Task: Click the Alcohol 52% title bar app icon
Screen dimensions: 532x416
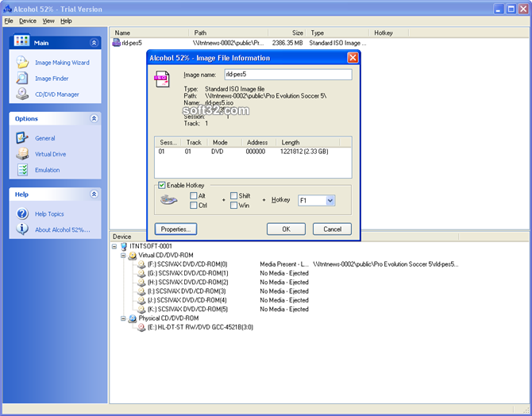Action: [7, 9]
